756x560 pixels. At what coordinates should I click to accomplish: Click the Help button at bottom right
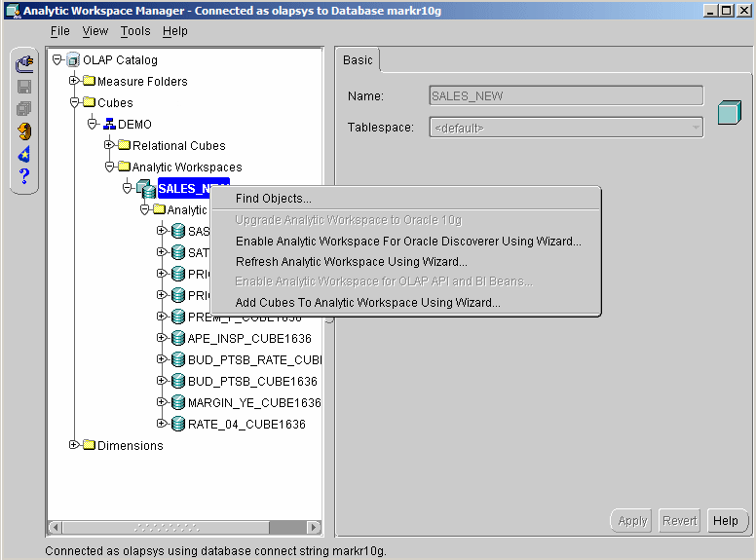(726, 520)
